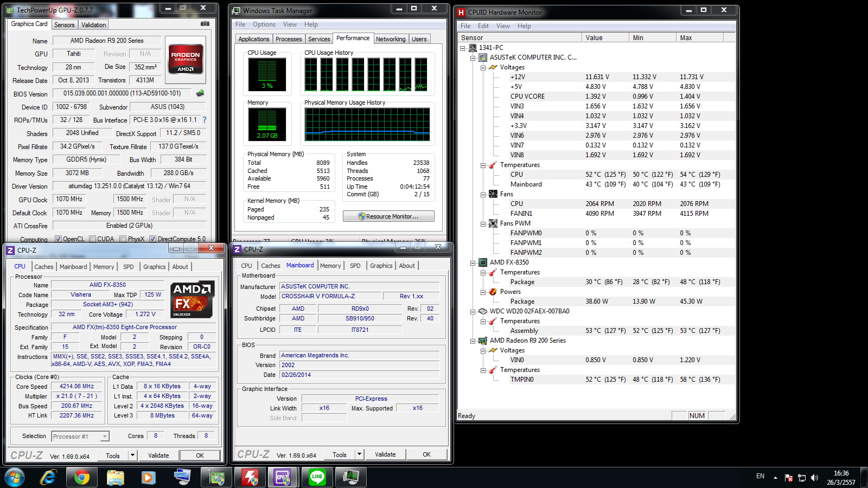Click the Resource Monitor button
The height and width of the screenshot is (488, 868).
388,216
